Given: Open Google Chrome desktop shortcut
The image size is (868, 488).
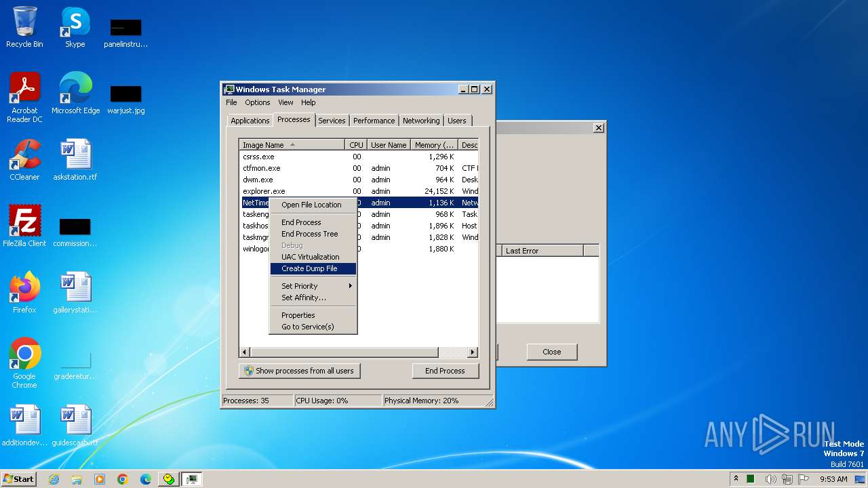Looking at the screenshot, I should tap(24, 363).
